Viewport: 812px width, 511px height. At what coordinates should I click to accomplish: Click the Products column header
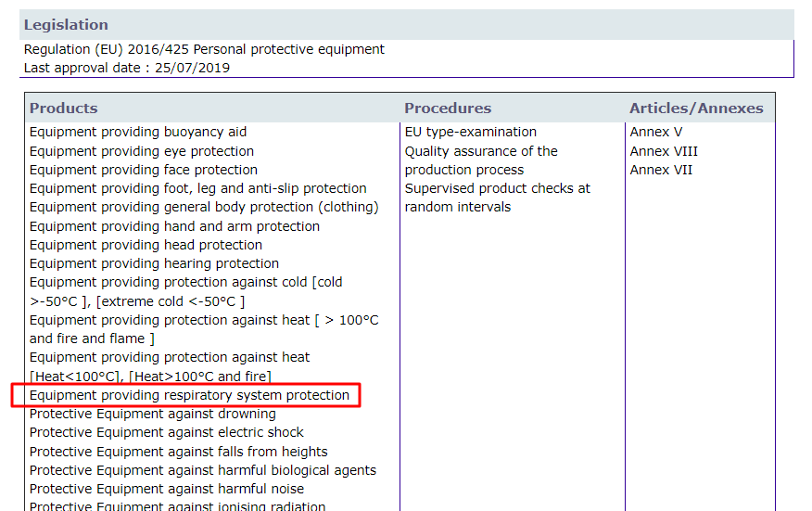(x=63, y=109)
